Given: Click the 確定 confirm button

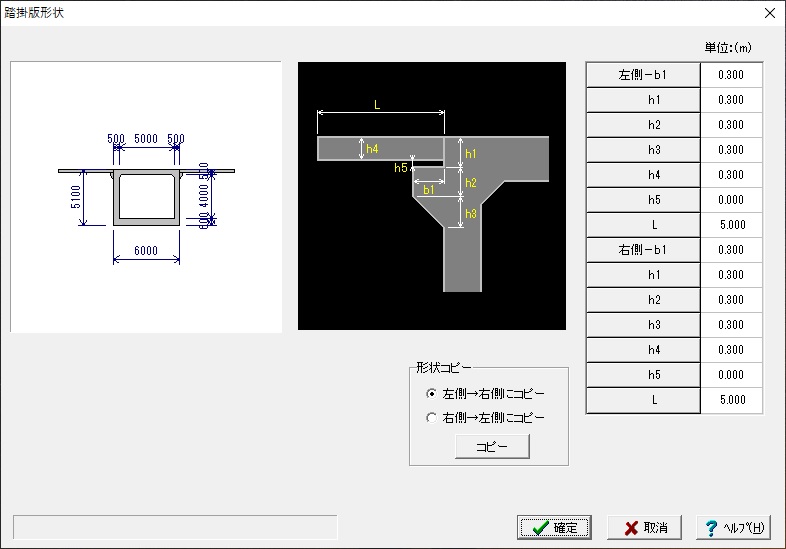Looking at the screenshot, I should [554, 527].
